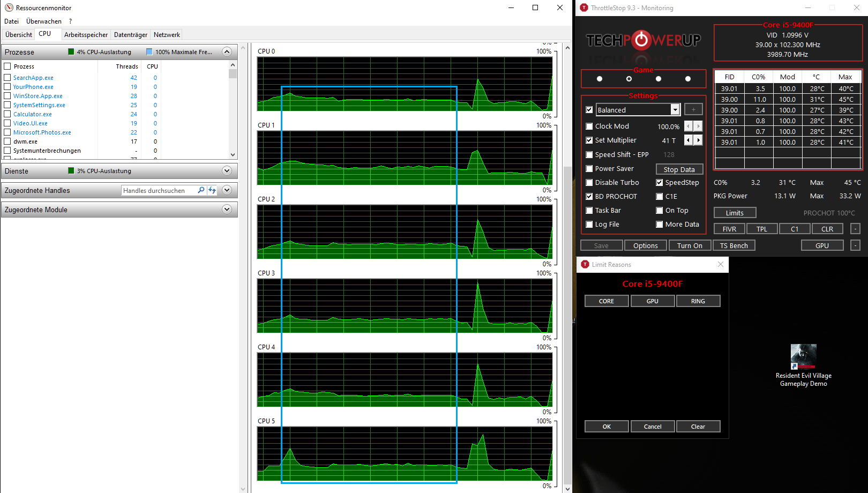Expand the Dienste section
Screen dimensions: 868x493
[x=227, y=171]
